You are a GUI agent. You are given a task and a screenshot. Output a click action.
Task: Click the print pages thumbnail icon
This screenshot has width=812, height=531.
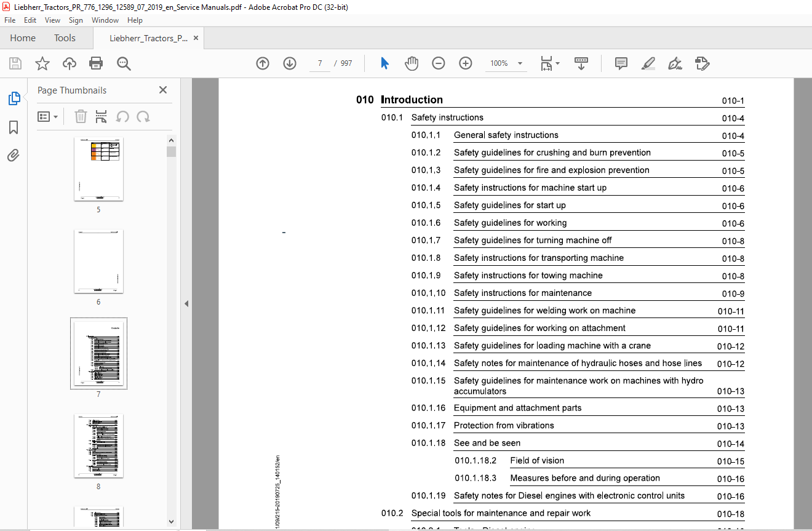(x=101, y=117)
